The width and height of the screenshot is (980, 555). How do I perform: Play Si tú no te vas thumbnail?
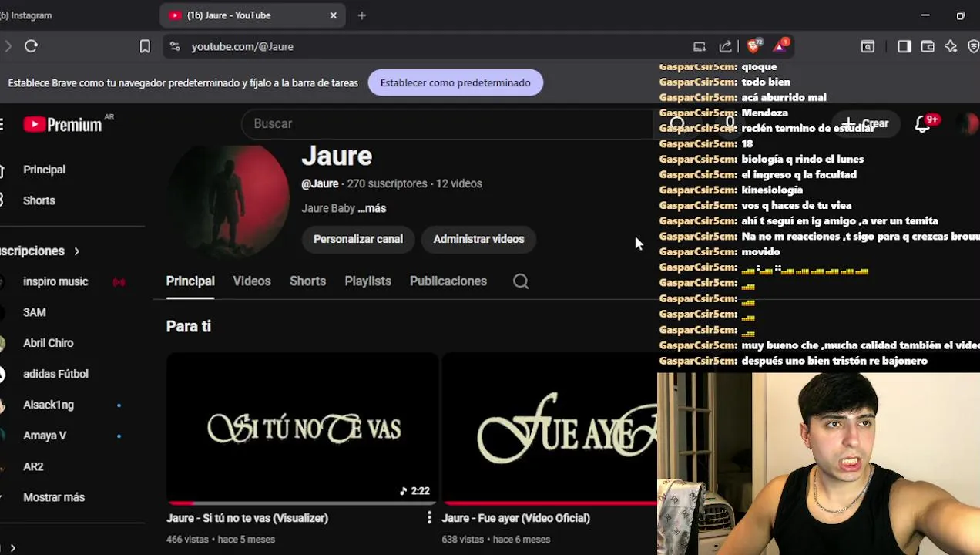click(302, 429)
